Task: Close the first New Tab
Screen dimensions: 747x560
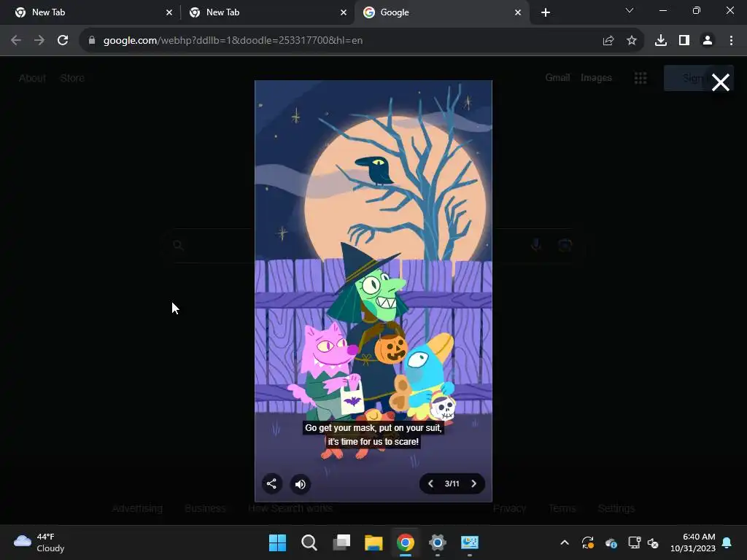Action: pos(169,12)
